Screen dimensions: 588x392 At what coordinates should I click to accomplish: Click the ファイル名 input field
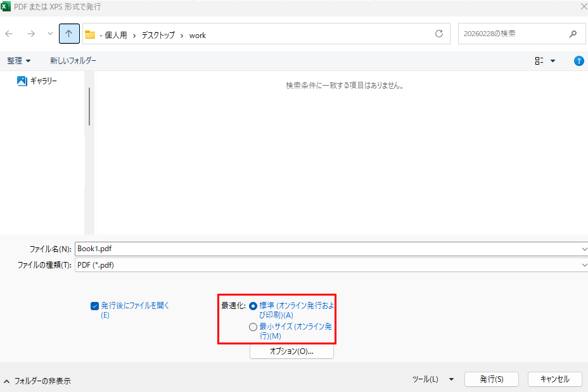tap(326, 249)
